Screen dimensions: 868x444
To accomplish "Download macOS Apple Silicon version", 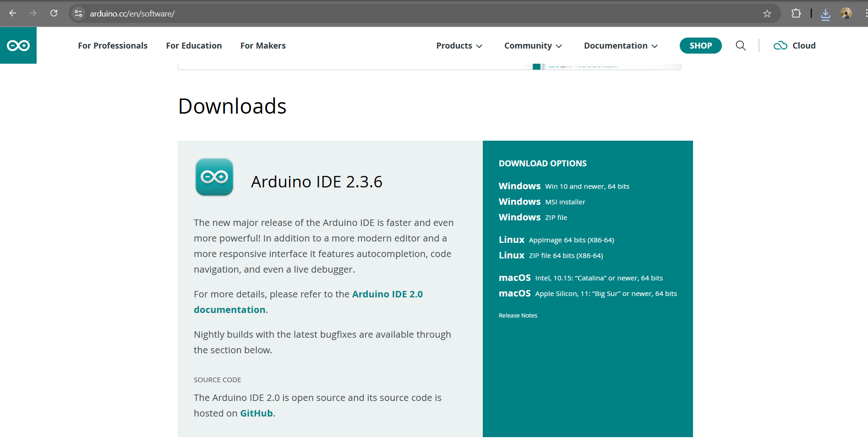I will [x=588, y=293].
